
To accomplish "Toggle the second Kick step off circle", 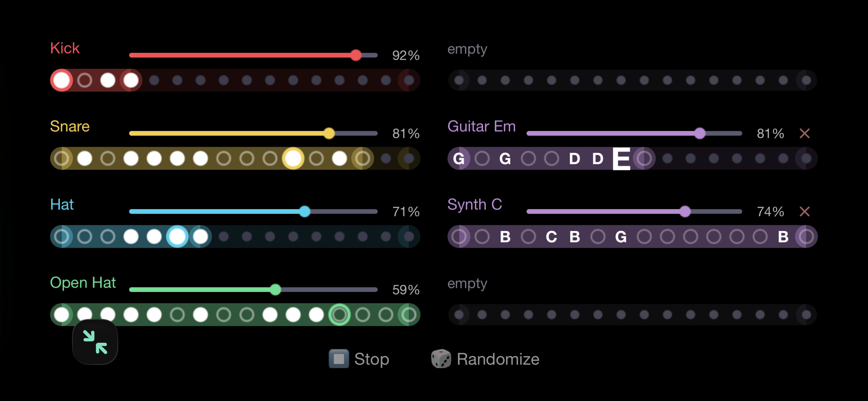I will pos(85,80).
